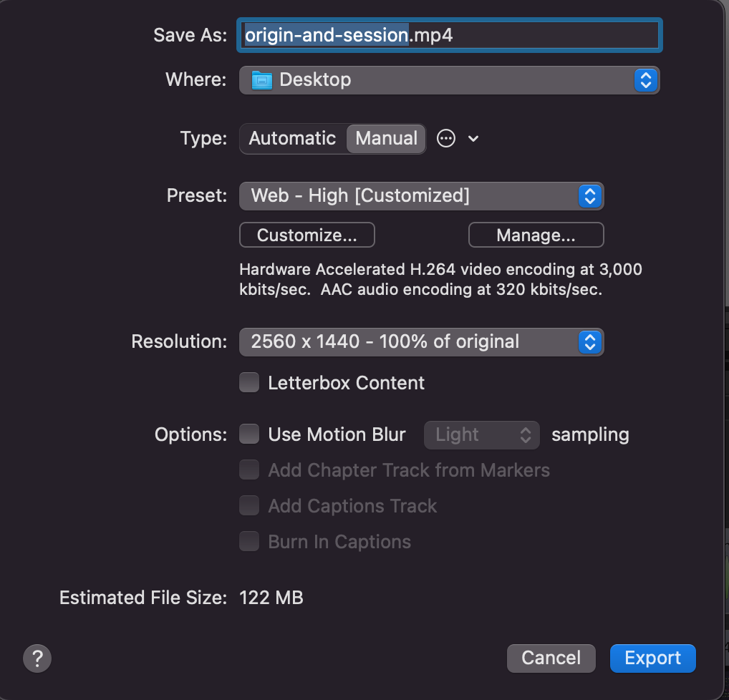
Task: Open the Manage presets dialog
Action: click(x=536, y=234)
